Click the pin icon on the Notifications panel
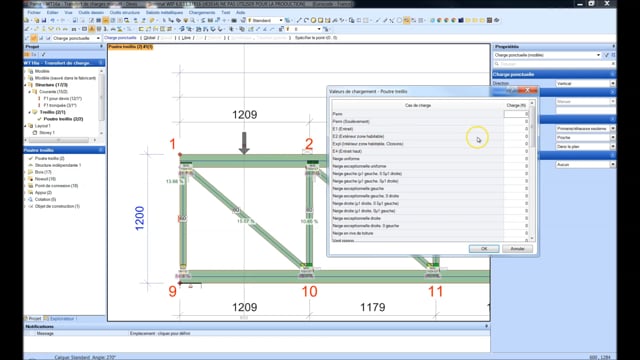Screen dimensions: 640x360 click(486, 327)
